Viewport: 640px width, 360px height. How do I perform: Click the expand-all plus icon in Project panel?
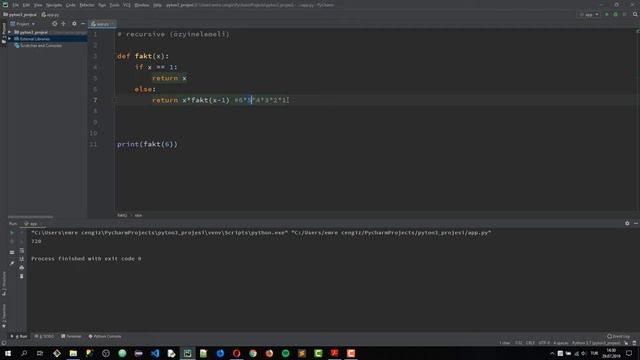(64, 24)
